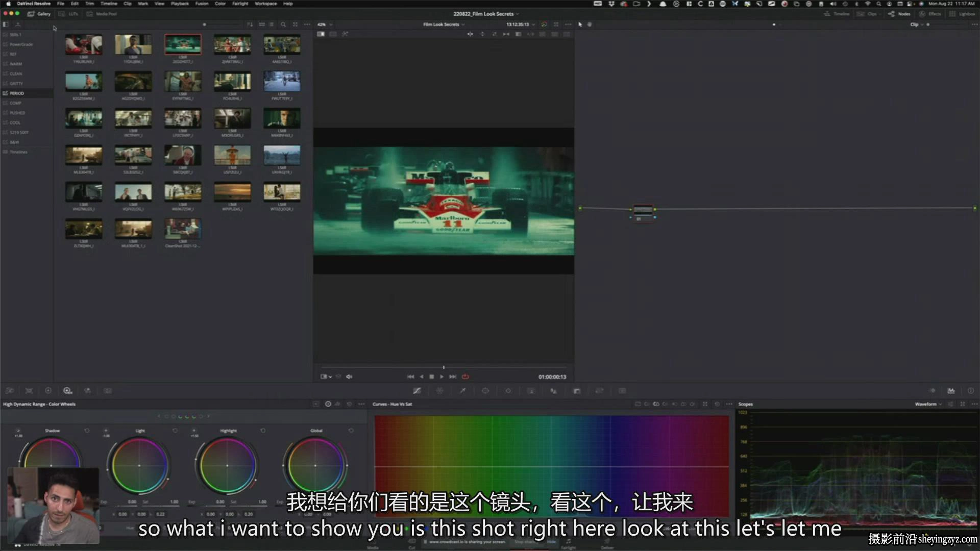This screenshot has height=551, width=980.
Task: Play the clip forward
Action: coord(442,377)
